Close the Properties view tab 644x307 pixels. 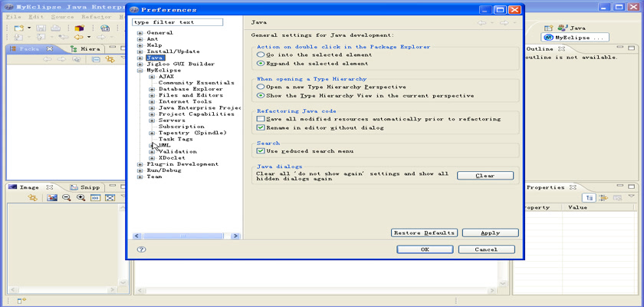click(x=573, y=187)
